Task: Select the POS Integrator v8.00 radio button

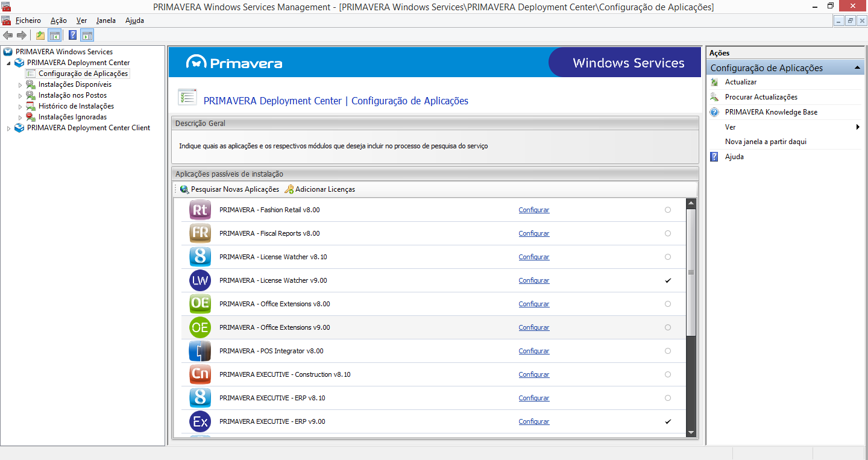Action: point(667,351)
